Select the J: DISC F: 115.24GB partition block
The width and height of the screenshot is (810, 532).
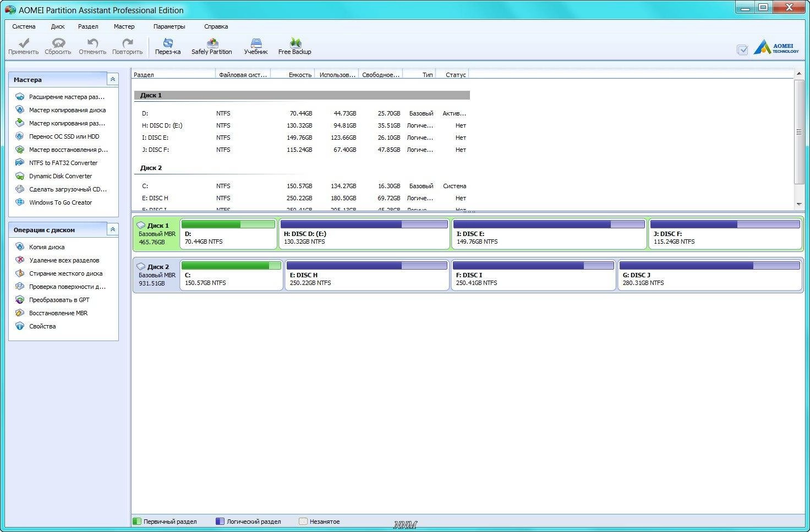coord(725,234)
